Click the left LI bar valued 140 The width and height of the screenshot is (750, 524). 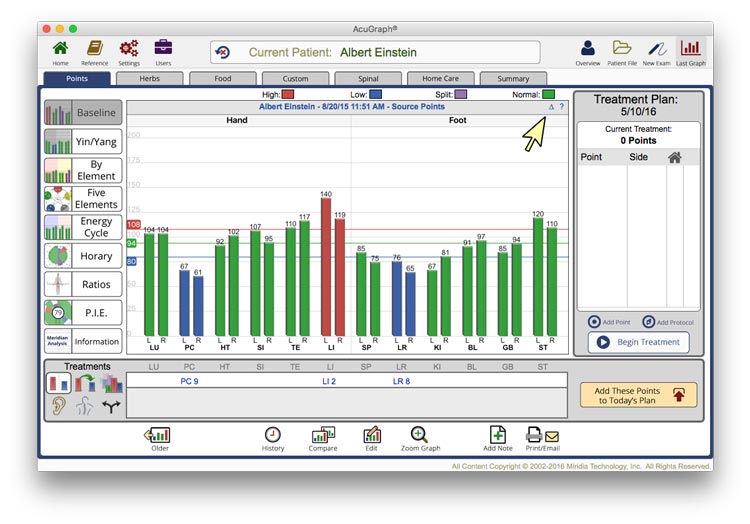pos(326,267)
